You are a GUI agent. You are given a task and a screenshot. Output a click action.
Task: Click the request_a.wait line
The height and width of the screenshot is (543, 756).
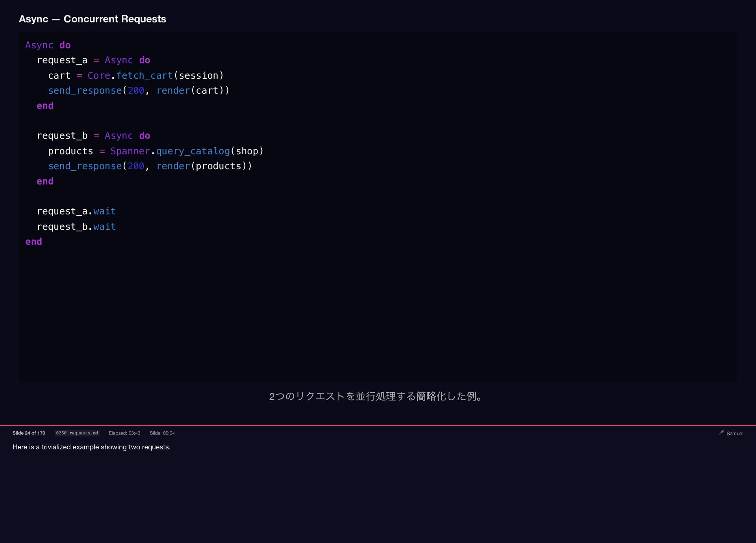(x=76, y=211)
